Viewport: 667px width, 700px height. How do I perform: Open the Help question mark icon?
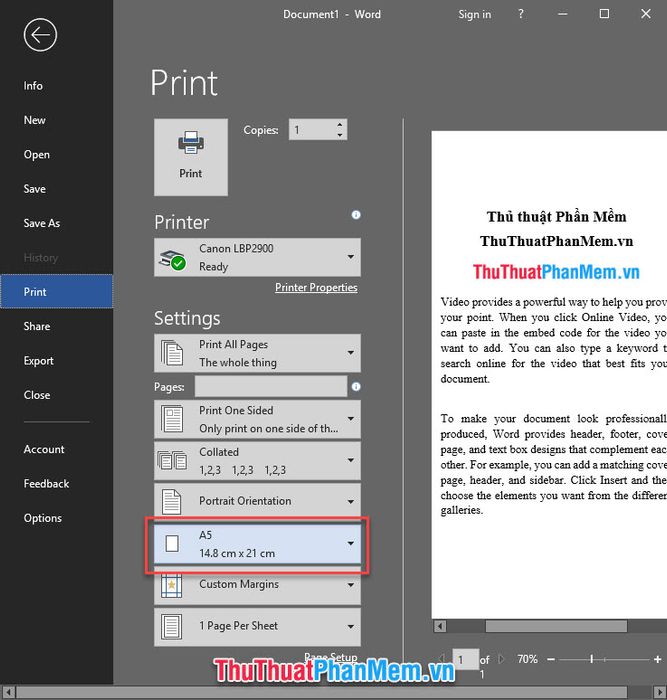521,14
